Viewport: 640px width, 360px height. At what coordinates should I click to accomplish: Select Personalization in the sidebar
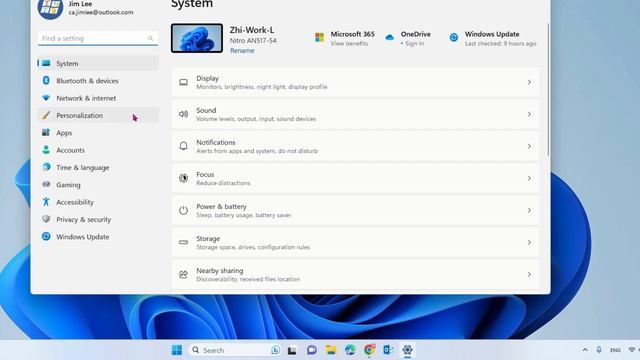click(x=98, y=116)
